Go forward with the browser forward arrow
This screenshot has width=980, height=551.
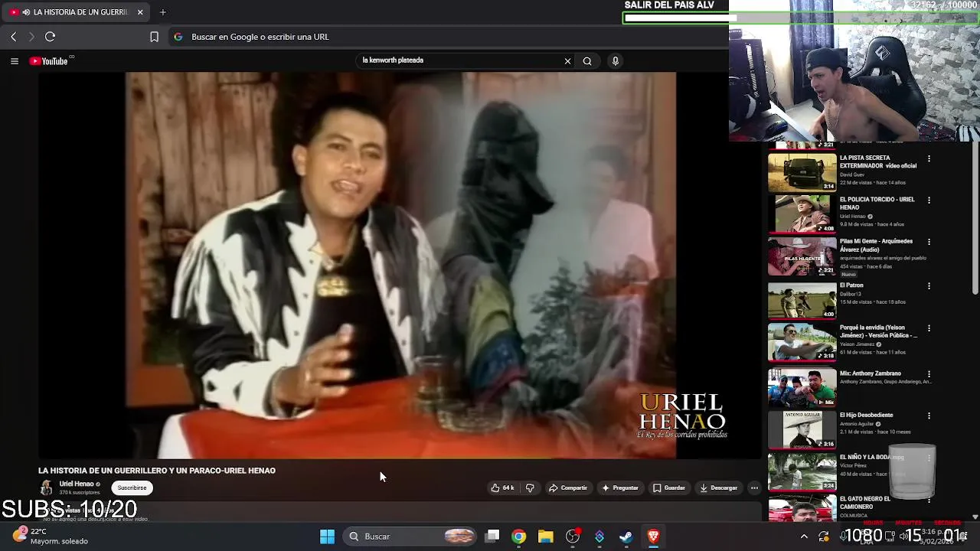(x=31, y=37)
